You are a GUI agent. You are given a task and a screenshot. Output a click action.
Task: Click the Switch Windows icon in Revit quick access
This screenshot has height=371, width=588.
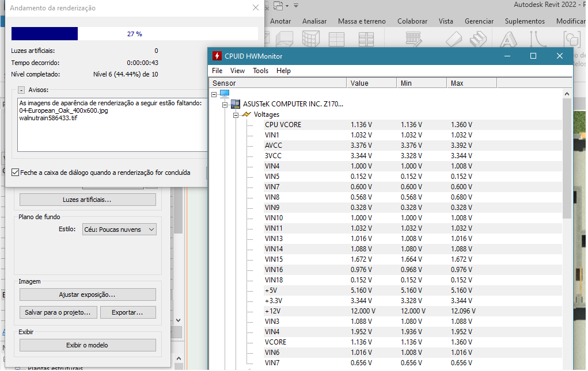click(278, 6)
